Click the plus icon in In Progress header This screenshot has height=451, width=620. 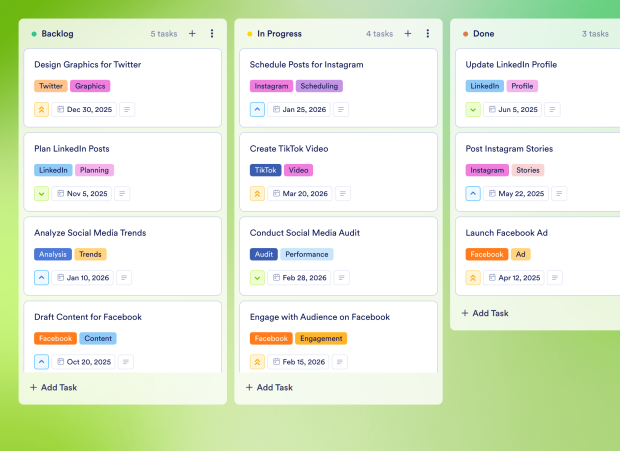click(408, 34)
